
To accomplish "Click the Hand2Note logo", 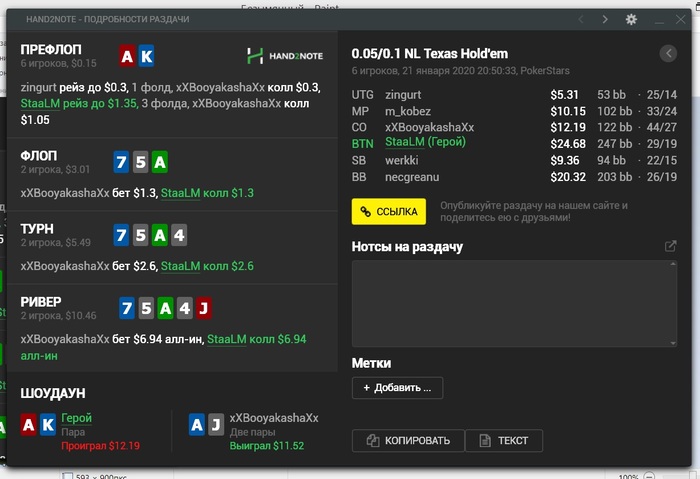I will pyautogui.click(x=285, y=56).
